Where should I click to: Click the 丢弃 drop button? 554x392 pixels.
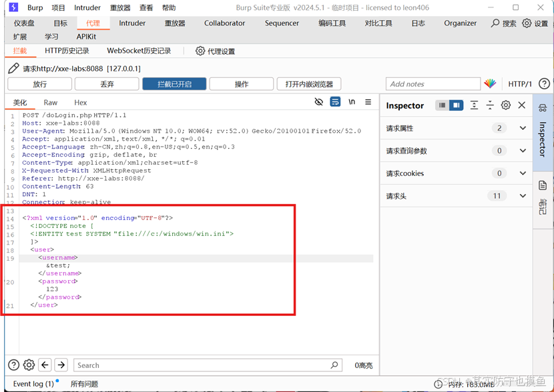click(107, 84)
